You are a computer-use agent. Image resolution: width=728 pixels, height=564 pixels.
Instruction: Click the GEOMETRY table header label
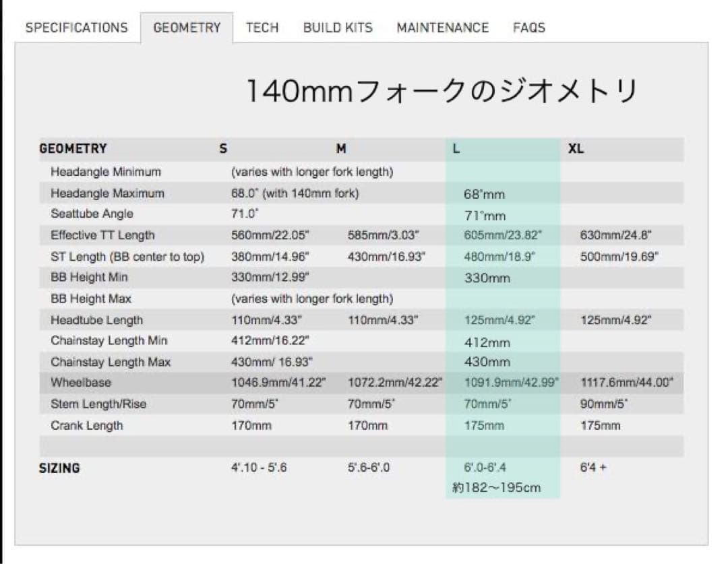tap(73, 149)
